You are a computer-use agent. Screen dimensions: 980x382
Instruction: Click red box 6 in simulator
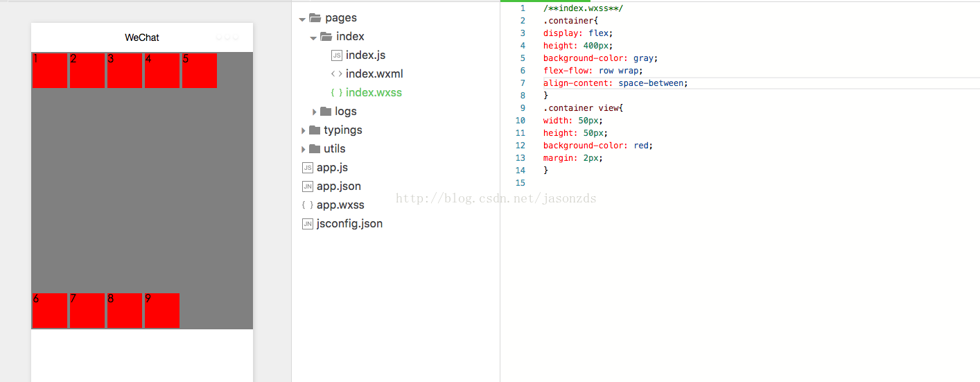(x=50, y=311)
